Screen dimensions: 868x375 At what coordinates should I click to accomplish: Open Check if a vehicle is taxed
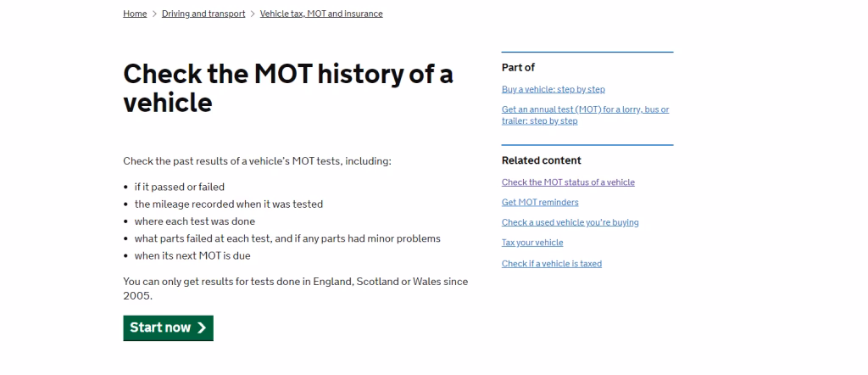point(551,264)
